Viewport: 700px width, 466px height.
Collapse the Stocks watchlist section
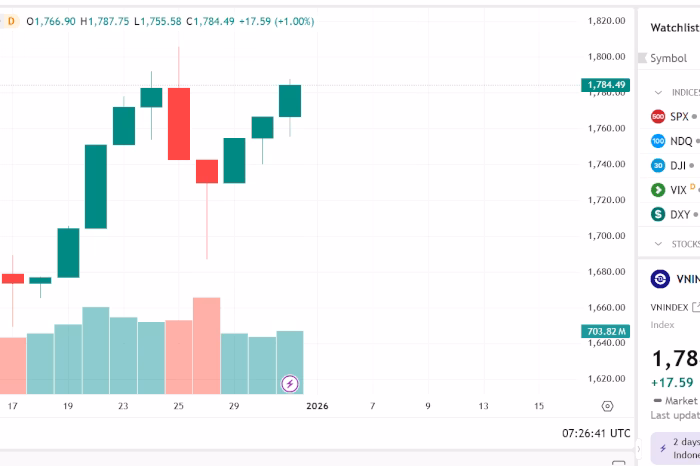pos(658,244)
